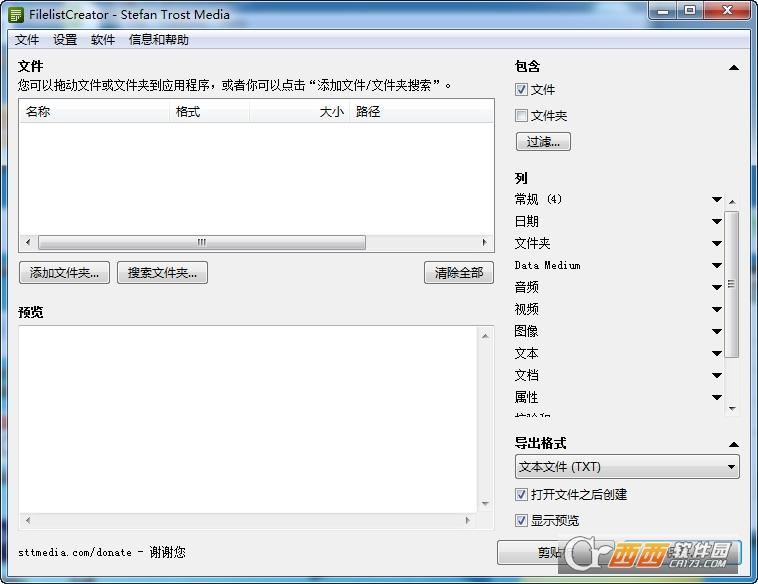Expand the 音频 column group
Viewport: 758px width, 584px height.
pyautogui.click(x=717, y=288)
